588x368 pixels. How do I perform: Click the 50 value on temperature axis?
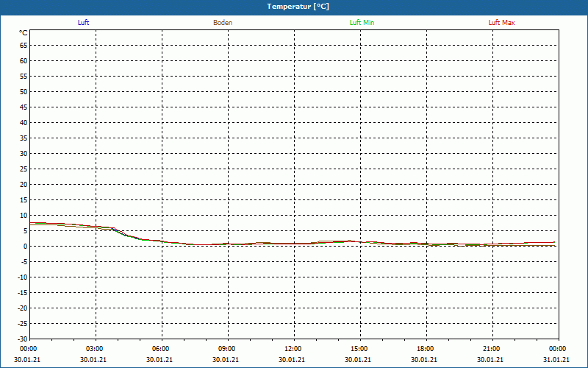pyautogui.click(x=24, y=91)
